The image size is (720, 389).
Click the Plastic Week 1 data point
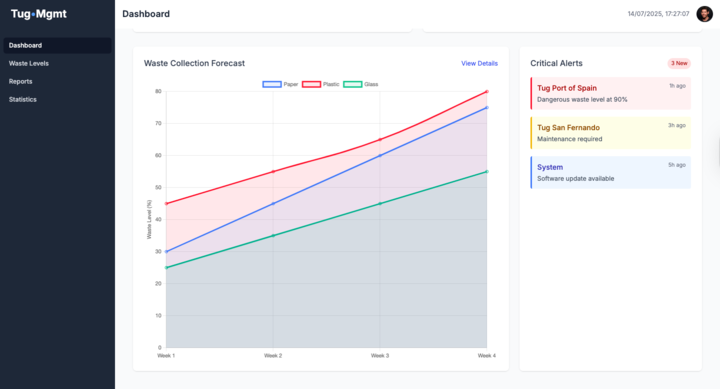click(166, 203)
